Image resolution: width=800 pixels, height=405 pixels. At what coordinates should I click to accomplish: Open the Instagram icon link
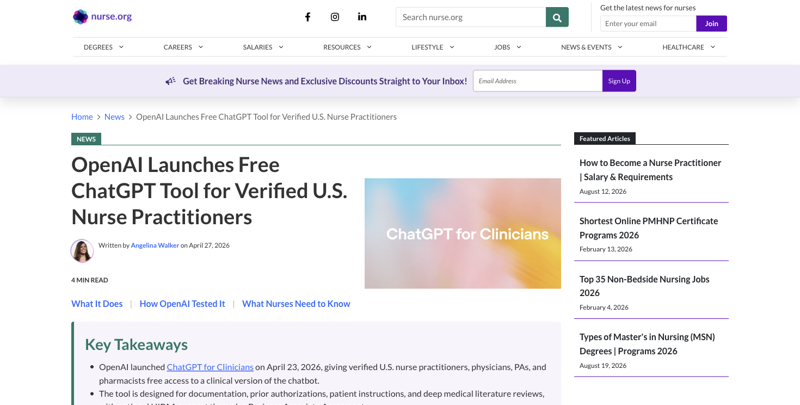[335, 17]
